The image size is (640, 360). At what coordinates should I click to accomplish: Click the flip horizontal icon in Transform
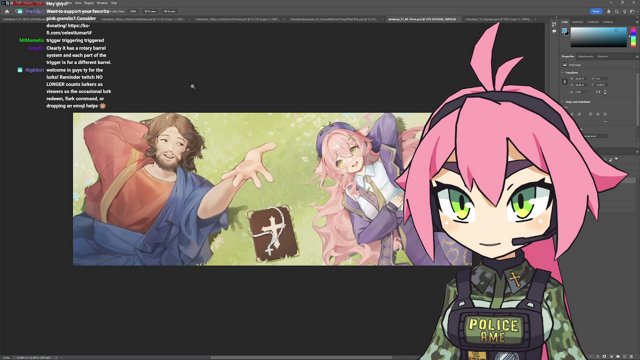[597, 92]
